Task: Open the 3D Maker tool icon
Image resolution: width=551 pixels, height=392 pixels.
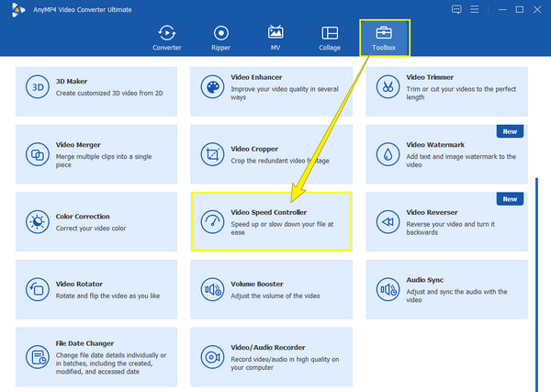Action: pyautogui.click(x=38, y=87)
